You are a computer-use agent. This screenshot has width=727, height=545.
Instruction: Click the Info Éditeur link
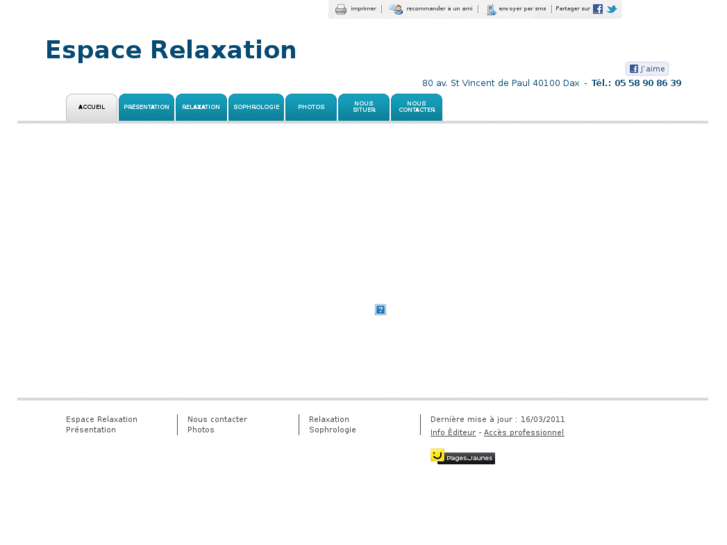[x=453, y=432]
